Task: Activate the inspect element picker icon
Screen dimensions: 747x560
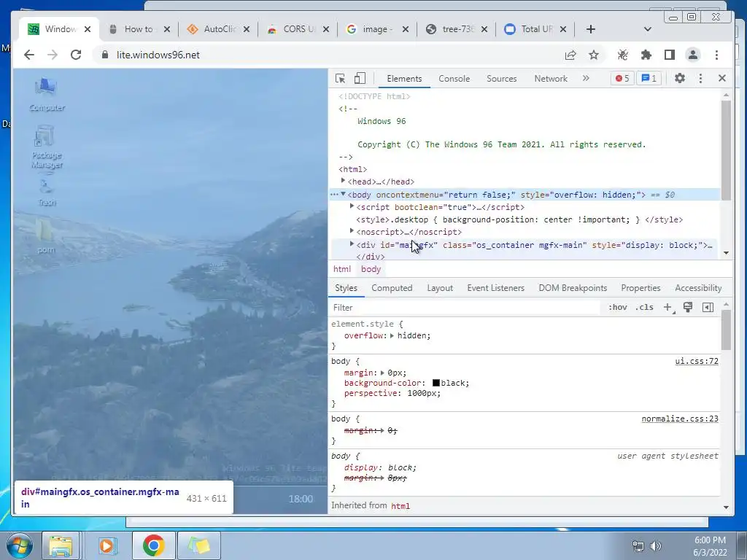Action: 340,79
